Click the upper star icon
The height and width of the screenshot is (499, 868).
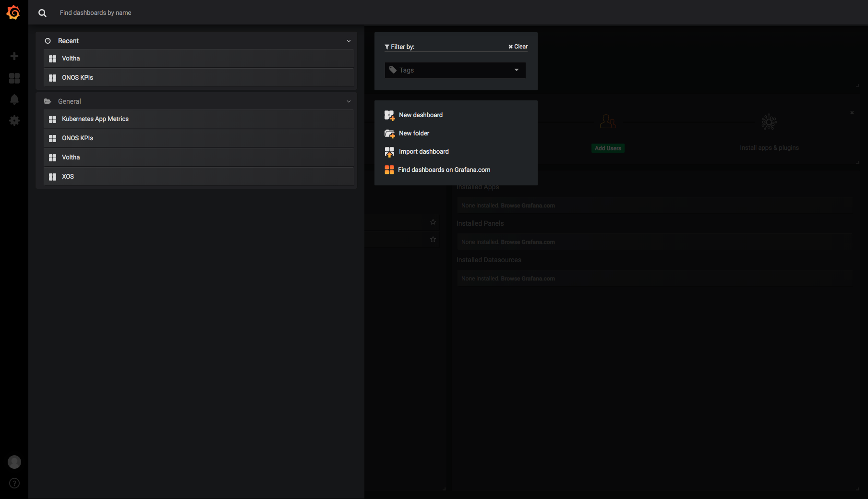433,222
